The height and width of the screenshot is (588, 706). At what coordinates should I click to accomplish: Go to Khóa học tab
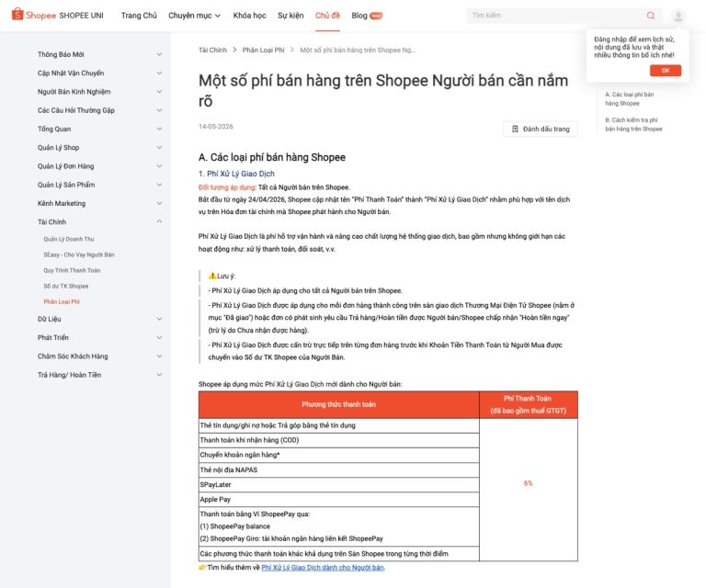249,16
